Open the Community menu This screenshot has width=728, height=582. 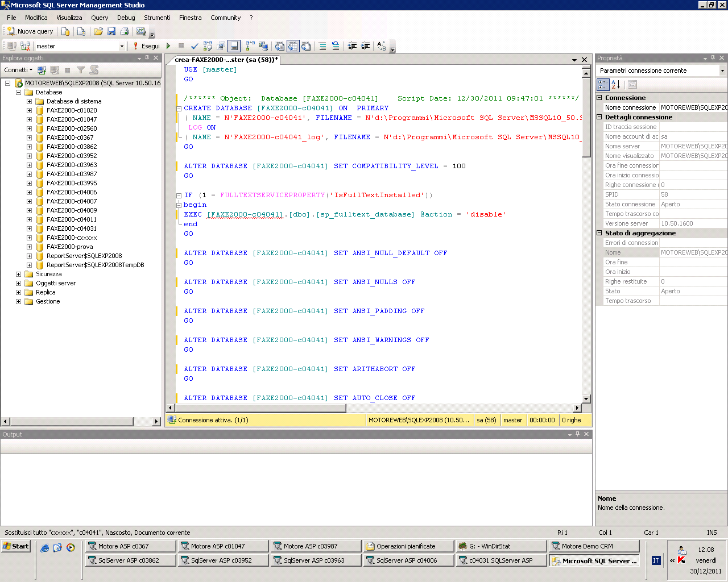(x=226, y=18)
